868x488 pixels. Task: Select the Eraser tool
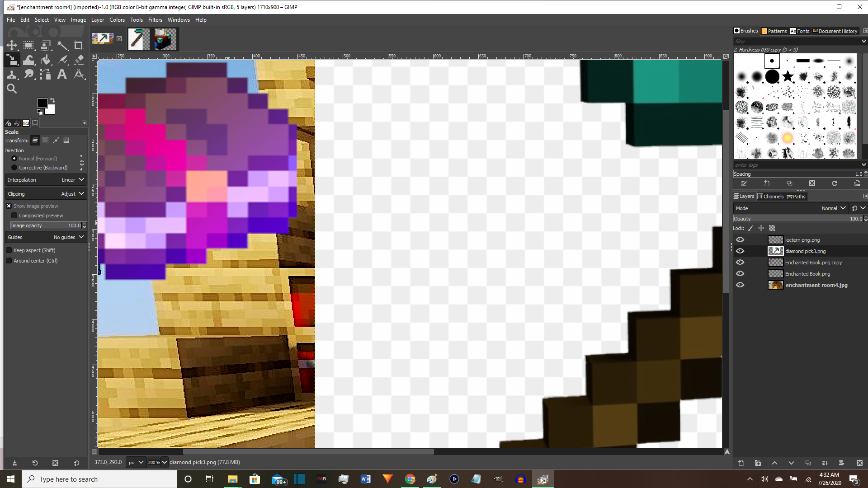(79, 60)
